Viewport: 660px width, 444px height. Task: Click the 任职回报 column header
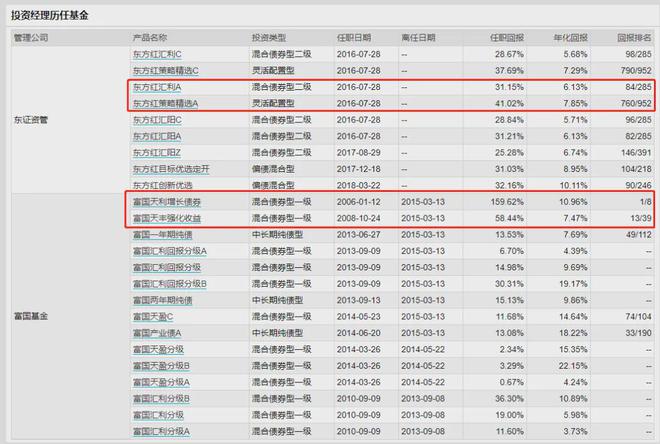pos(507,38)
